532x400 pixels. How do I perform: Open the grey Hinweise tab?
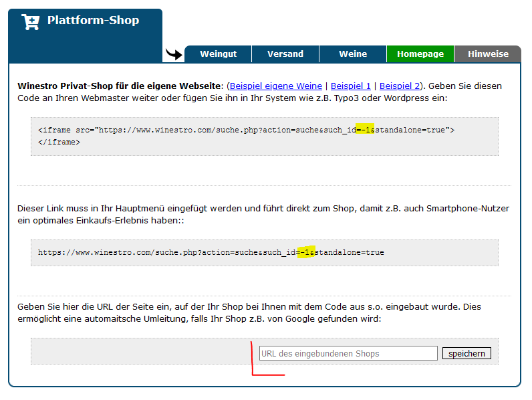coord(488,54)
